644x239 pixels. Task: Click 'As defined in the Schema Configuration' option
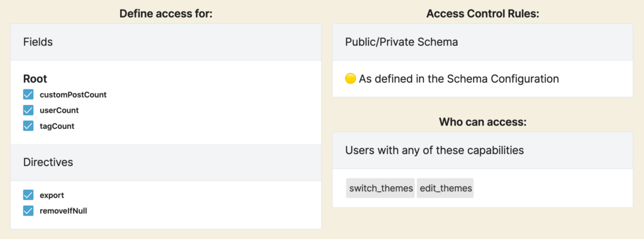pos(458,79)
